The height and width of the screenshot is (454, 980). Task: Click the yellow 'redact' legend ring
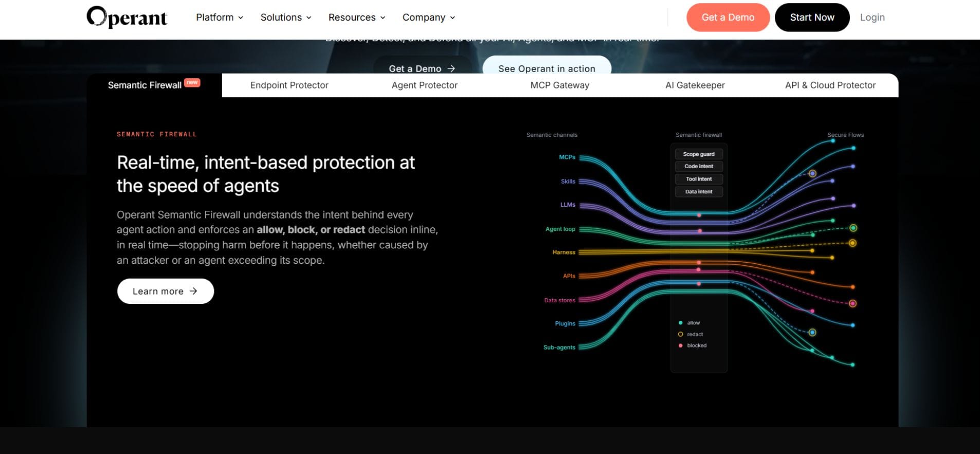tap(680, 334)
